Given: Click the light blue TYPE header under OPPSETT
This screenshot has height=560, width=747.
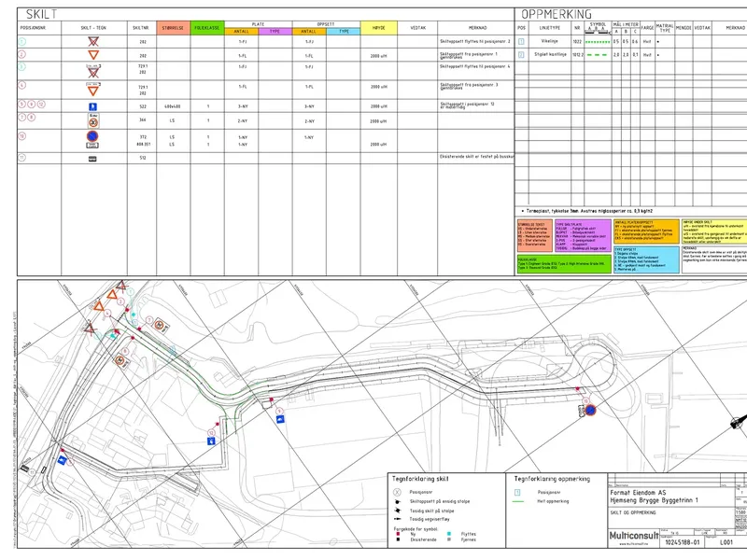Looking at the screenshot, I should 344,32.
